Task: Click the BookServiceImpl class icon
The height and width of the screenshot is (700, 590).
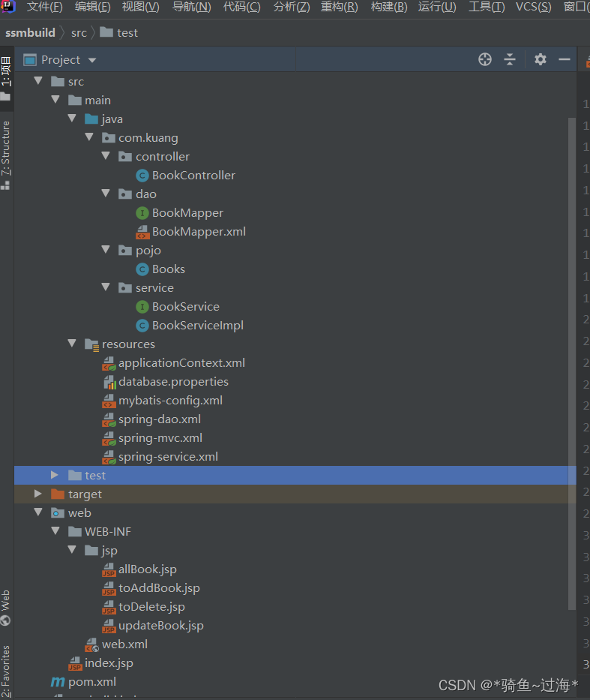Action: click(142, 326)
